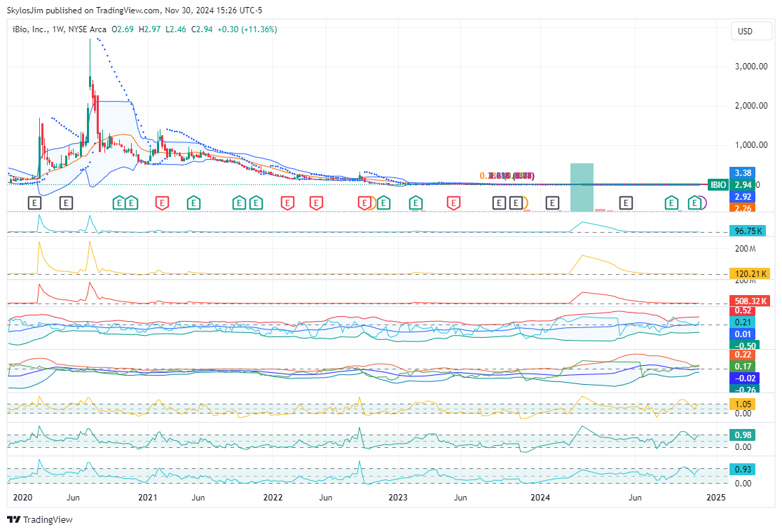This screenshot has width=782, height=532.
Task: Click the first black earnings marker in early 2020
Action: (35, 203)
